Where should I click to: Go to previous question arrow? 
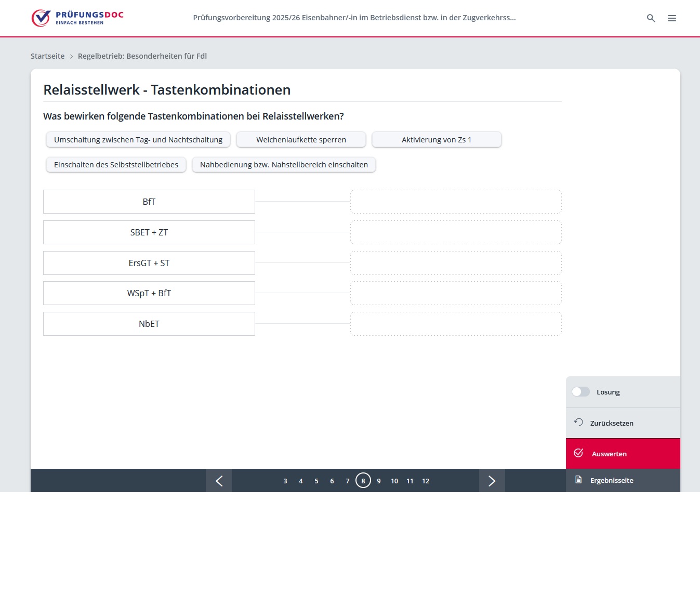pos(219,481)
